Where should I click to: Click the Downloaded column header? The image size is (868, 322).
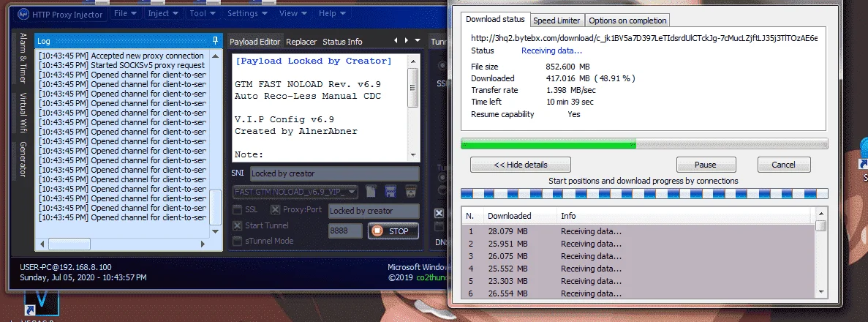pos(519,216)
